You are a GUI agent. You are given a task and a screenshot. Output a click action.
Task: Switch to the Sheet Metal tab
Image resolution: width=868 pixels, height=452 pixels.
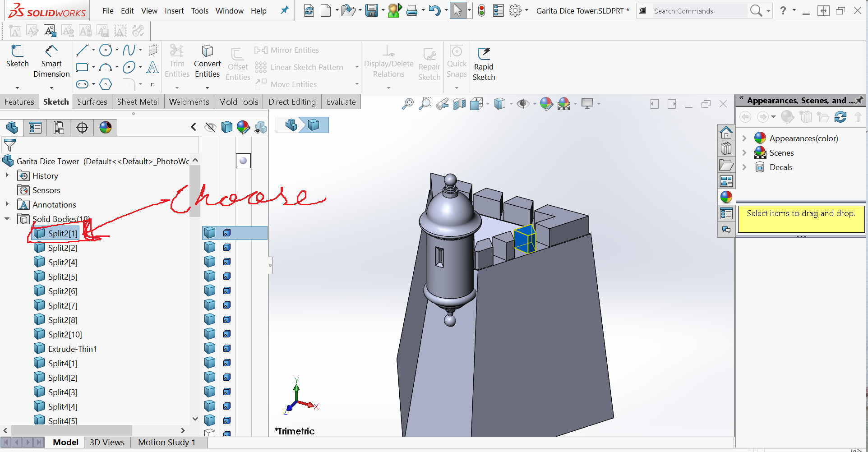pos(138,102)
